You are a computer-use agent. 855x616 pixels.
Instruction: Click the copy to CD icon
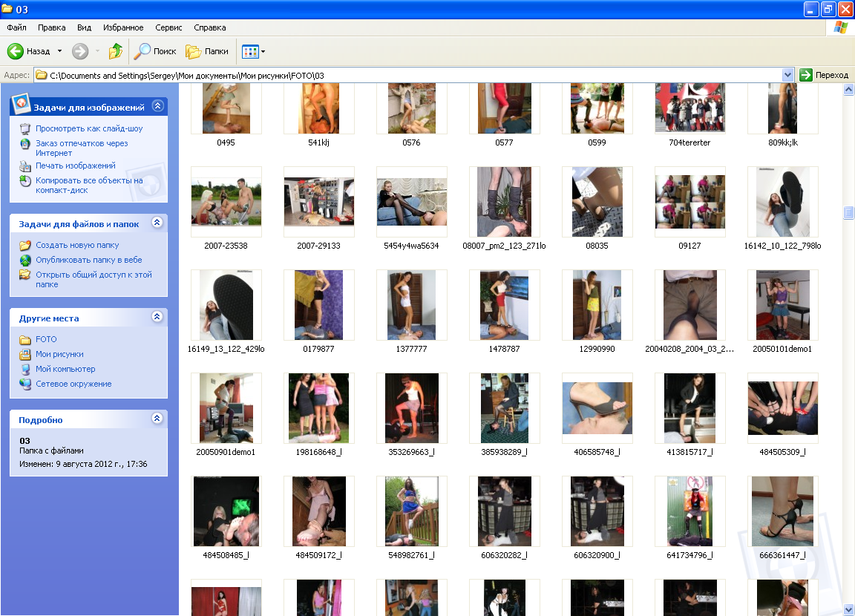tap(25, 181)
